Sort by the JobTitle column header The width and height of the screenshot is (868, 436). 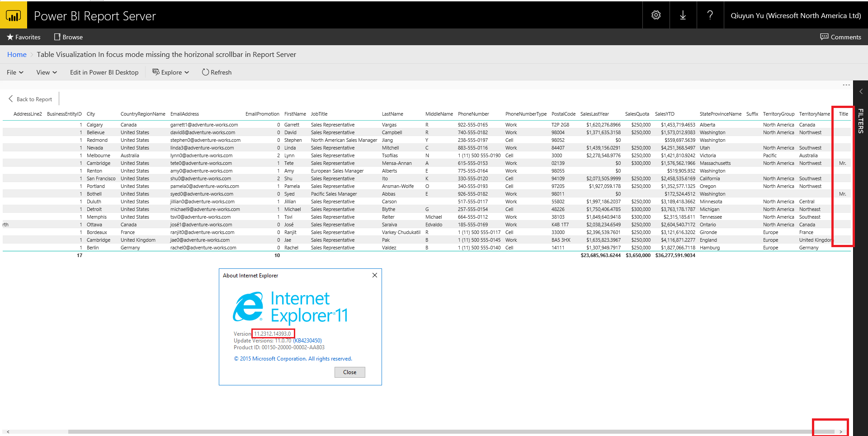319,114
